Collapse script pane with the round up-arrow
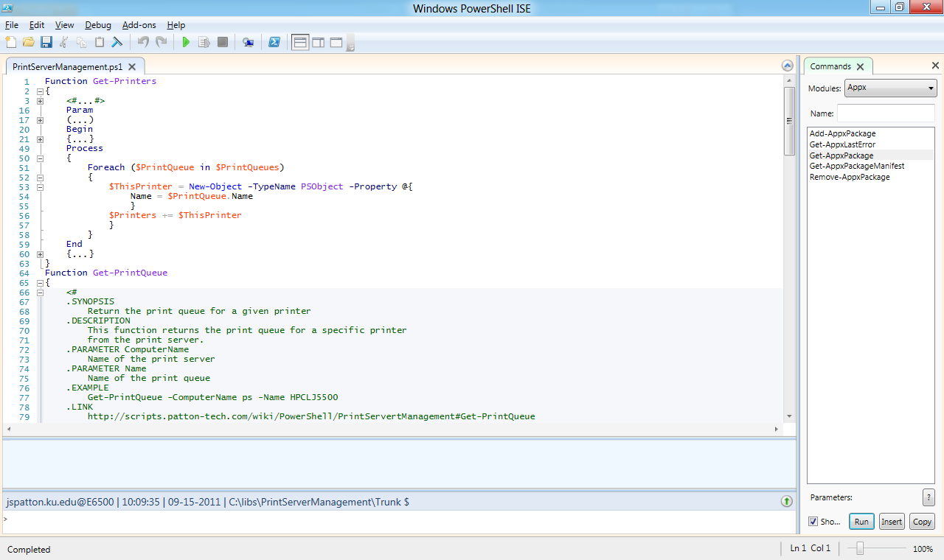This screenshot has width=944, height=560. (x=787, y=66)
